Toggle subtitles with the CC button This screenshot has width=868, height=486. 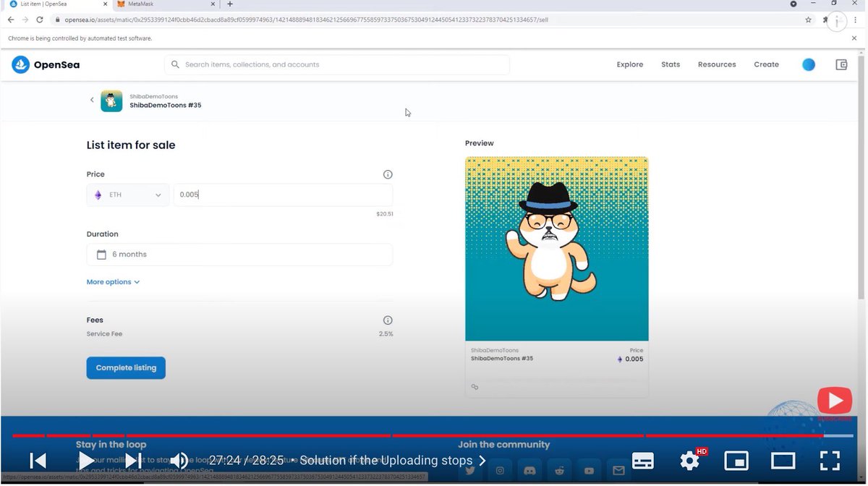(x=642, y=461)
